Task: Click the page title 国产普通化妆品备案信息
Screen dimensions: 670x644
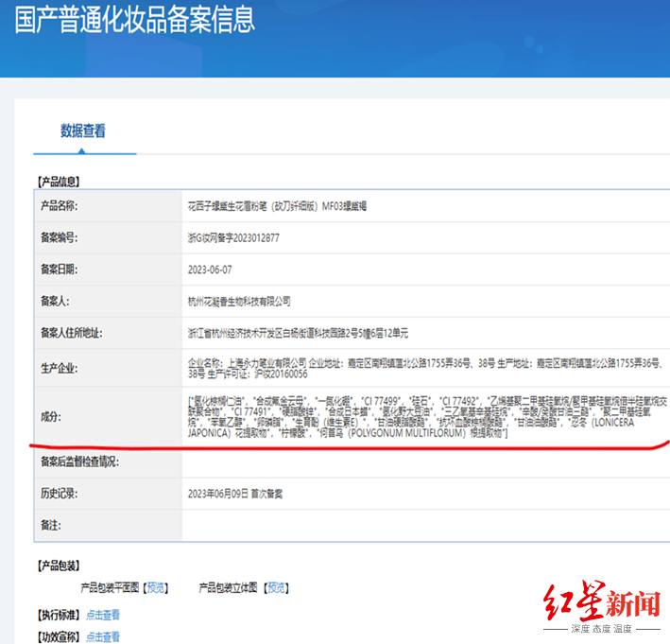Action: pyautogui.click(x=135, y=21)
